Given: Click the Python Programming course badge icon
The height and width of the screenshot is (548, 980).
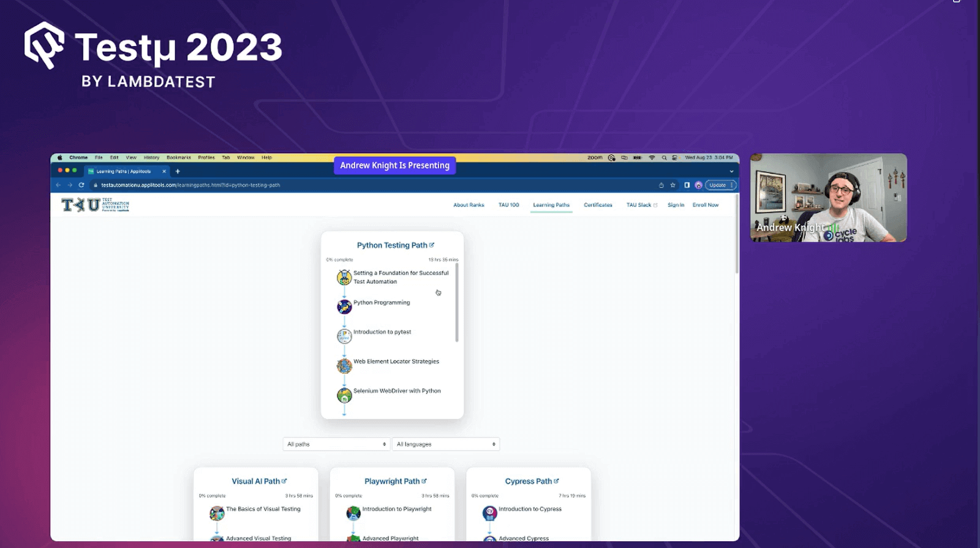Looking at the screenshot, I should click(344, 306).
